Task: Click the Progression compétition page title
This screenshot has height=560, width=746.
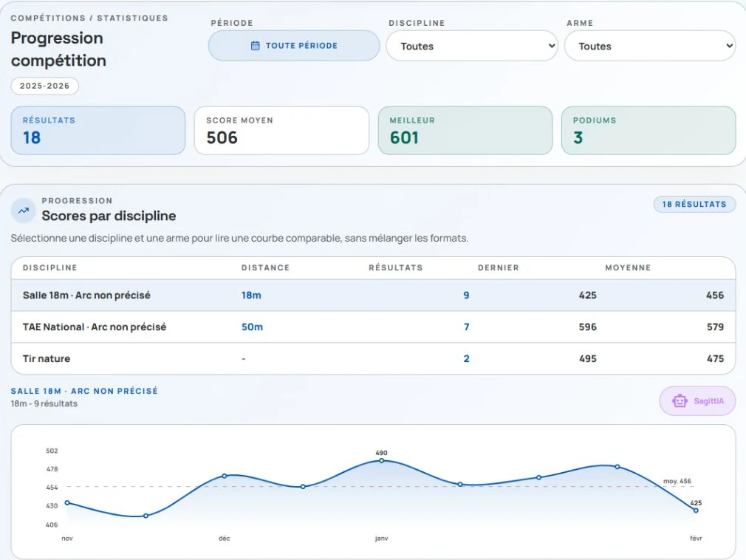Action: [x=58, y=49]
